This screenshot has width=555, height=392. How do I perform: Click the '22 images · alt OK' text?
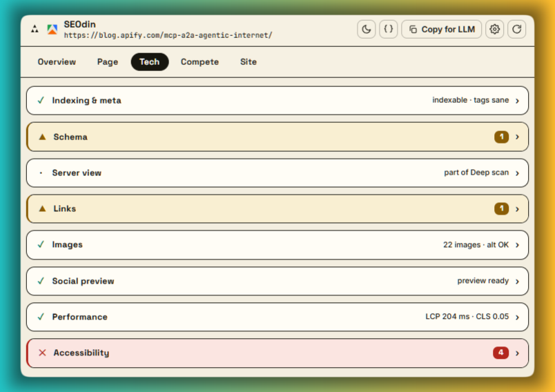pyautogui.click(x=476, y=245)
